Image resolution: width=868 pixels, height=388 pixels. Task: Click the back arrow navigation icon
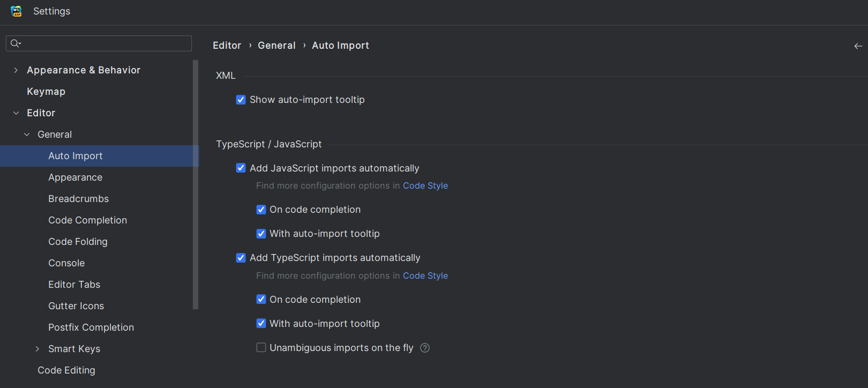pyautogui.click(x=858, y=46)
